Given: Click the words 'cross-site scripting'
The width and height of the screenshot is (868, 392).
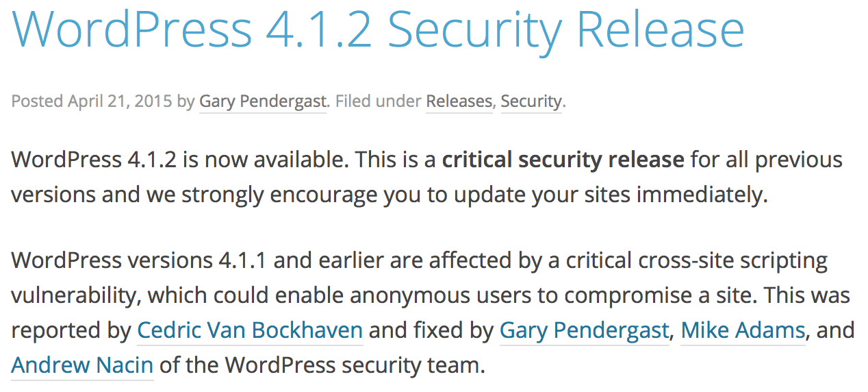Looking at the screenshot, I should click(x=732, y=261).
